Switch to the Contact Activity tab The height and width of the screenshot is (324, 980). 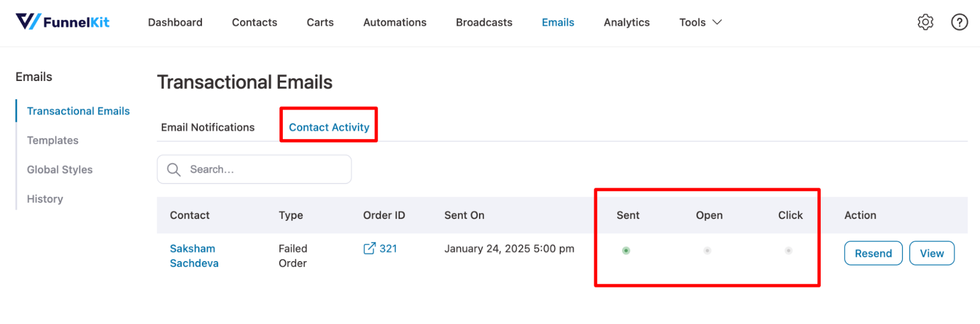[329, 128]
